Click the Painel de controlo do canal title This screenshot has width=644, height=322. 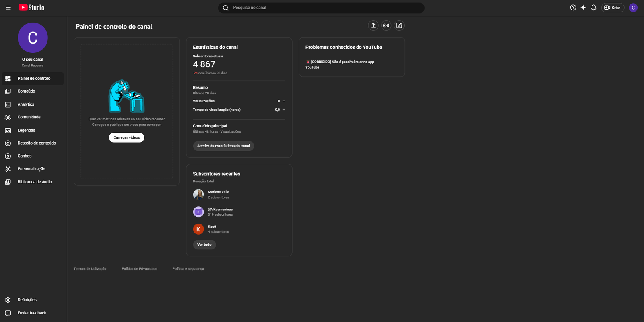[x=114, y=27]
